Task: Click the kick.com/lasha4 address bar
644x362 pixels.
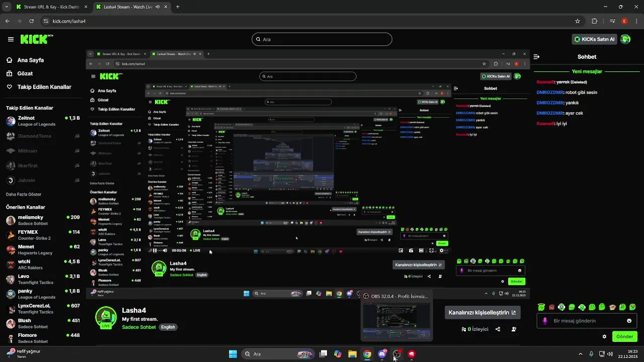Action: pyautogui.click(x=312, y=21)
